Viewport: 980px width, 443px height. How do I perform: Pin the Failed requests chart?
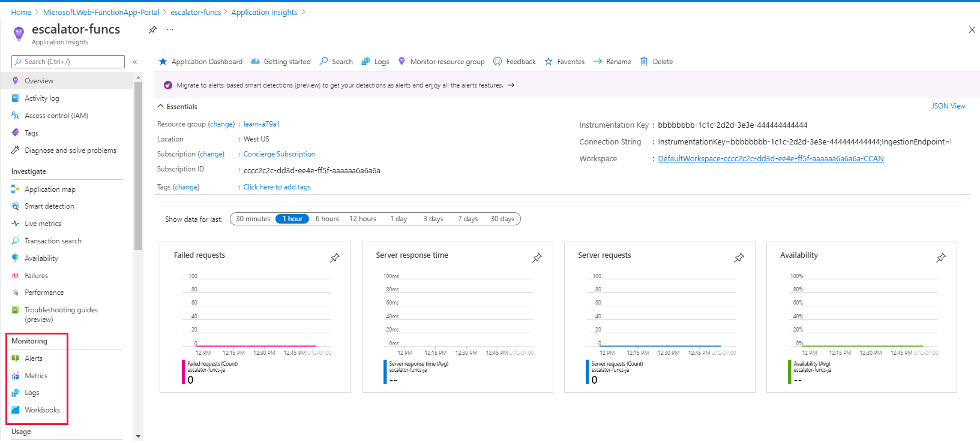(x=335, y=258)
